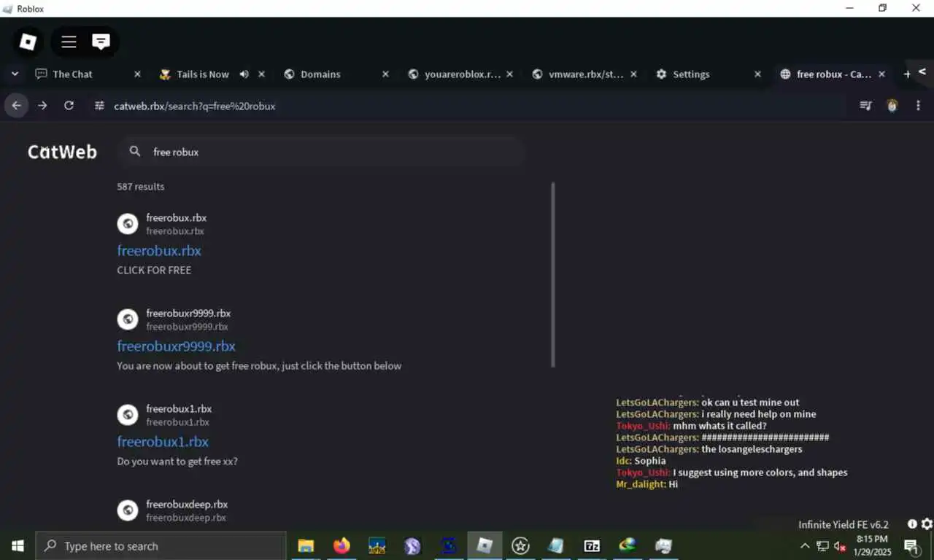Click the CatWeb search field

tap(322, 152)
